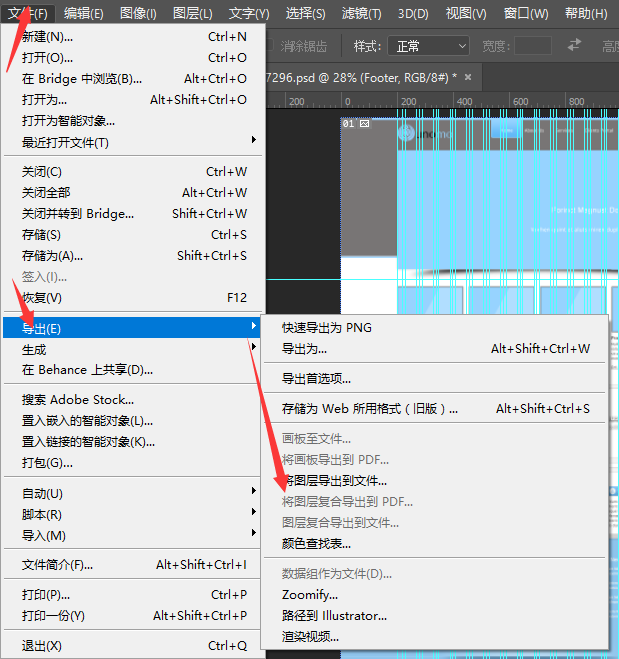The image size is (619, 659).
Task: Open the 视图(V) menu
Action: pyautogui.click(x=466, y=14)
